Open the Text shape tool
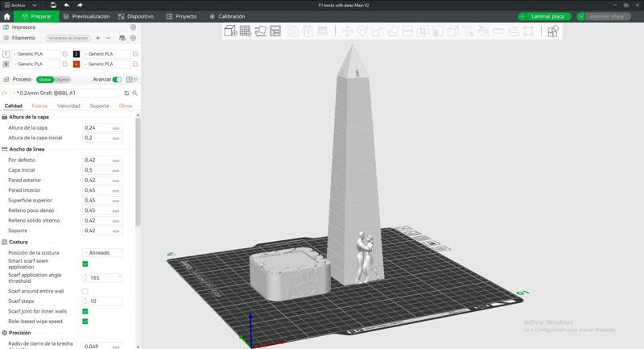Screen dimensions: 644x349 point(469,31)
